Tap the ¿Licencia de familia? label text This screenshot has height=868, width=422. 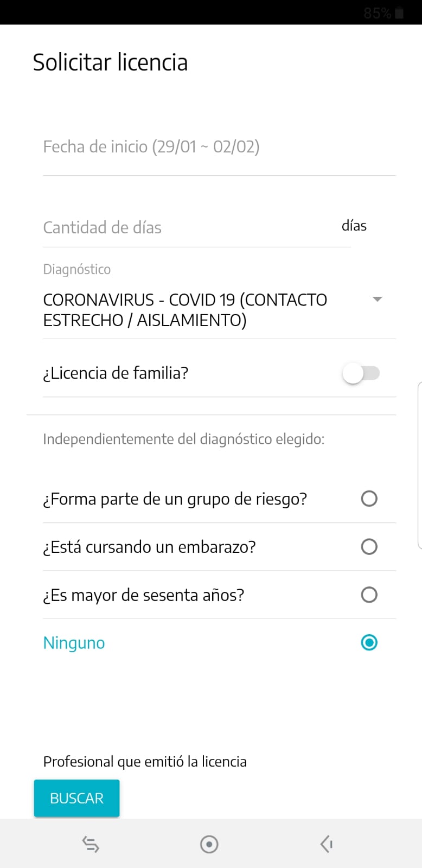coord(116,373)
